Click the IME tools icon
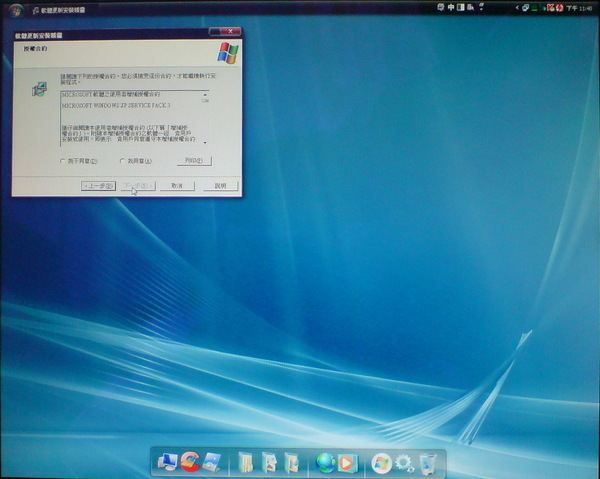 (x=470, y=7)
